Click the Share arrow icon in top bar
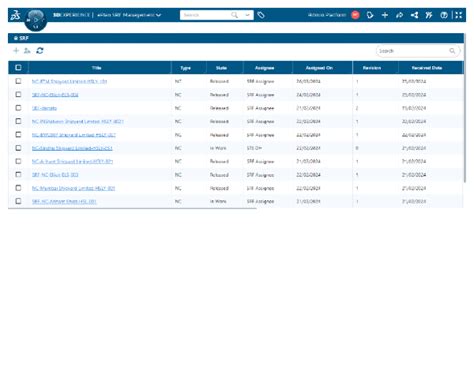The width and height of the screenshot is (474, 374). [x=399, y=15]
